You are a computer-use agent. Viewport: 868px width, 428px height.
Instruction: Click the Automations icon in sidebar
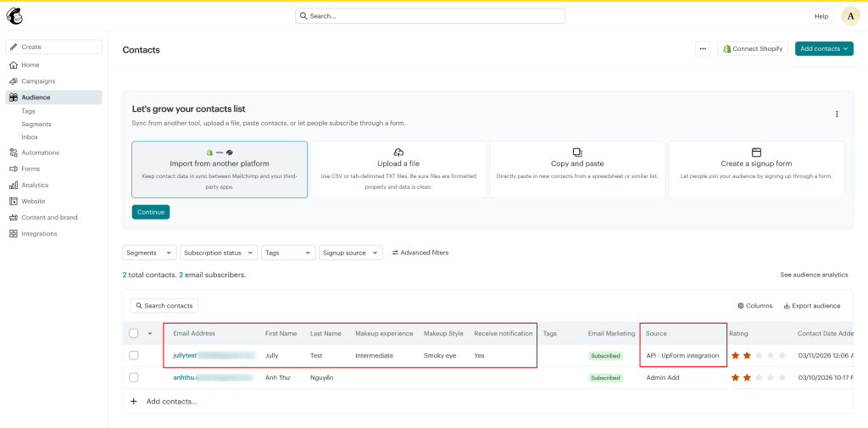pyautogui.click(x=14, y=153)
